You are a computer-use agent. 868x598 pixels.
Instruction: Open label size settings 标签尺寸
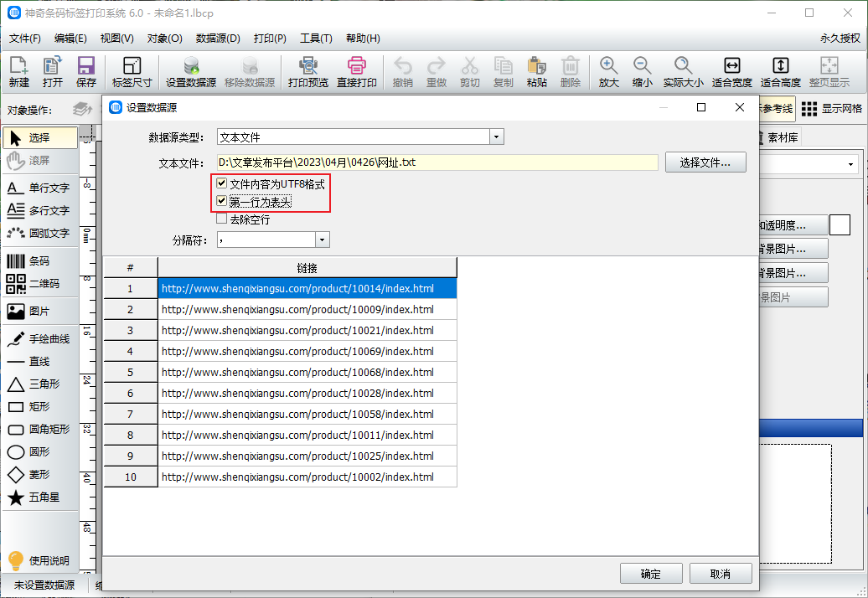[132, 72]
